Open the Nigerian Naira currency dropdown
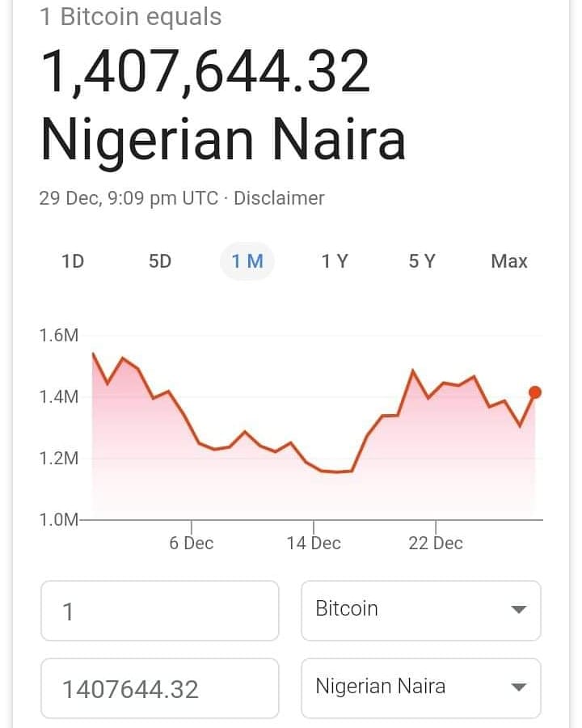582x728 pixels. [x=421, y=688]
